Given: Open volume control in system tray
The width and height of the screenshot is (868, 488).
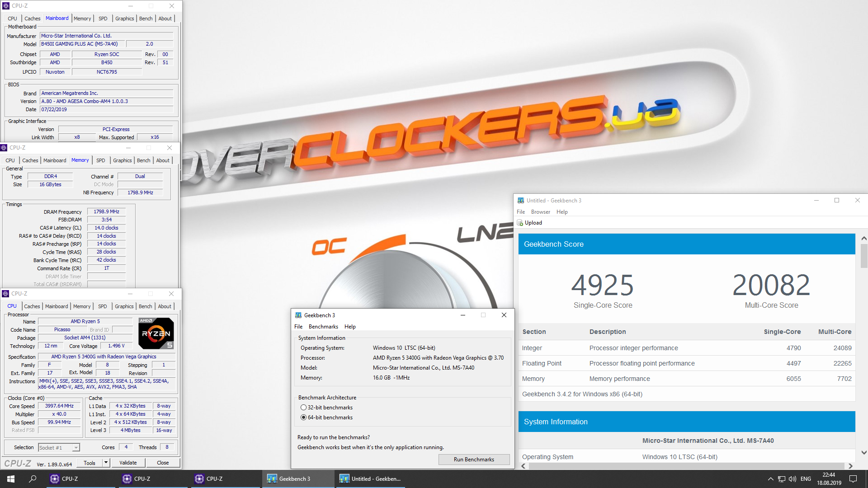Looking at the screenshot, I should click(793, 479).
